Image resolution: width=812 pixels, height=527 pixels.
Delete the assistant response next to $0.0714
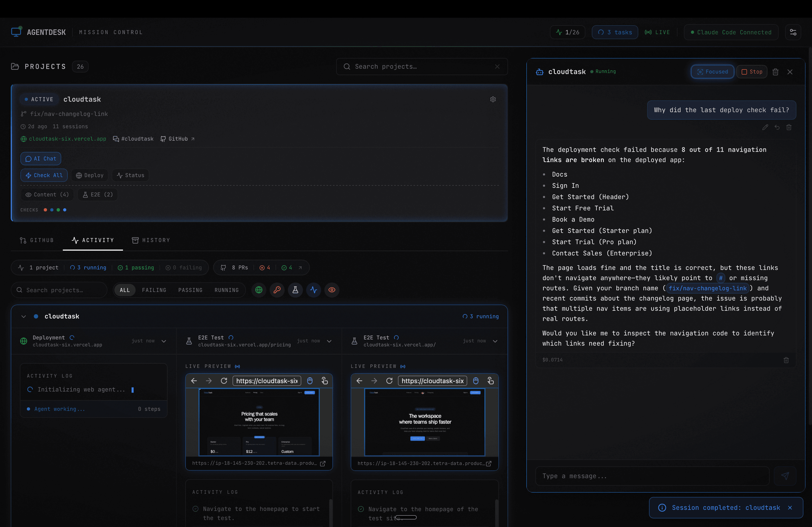tap(786, 360)
